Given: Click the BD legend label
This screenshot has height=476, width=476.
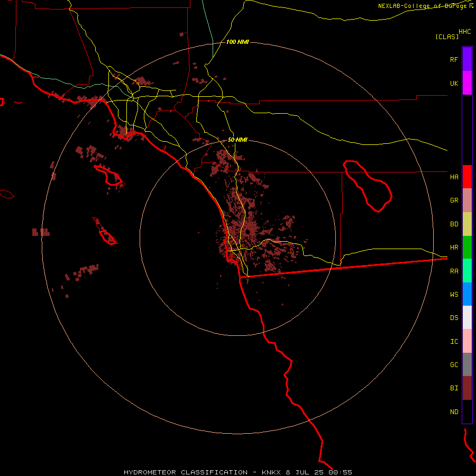Looking at the screenshot, I should pyautogui.click(x=454, y=224).
